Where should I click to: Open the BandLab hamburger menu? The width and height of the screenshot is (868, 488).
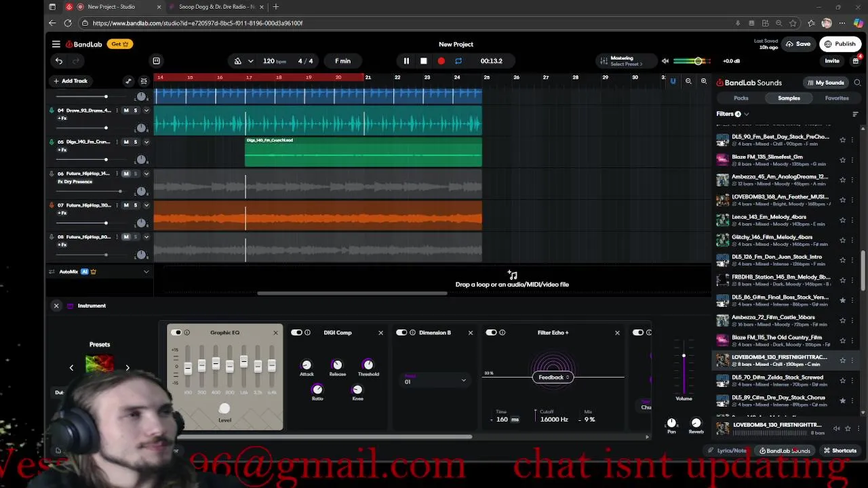coord(56,44)
